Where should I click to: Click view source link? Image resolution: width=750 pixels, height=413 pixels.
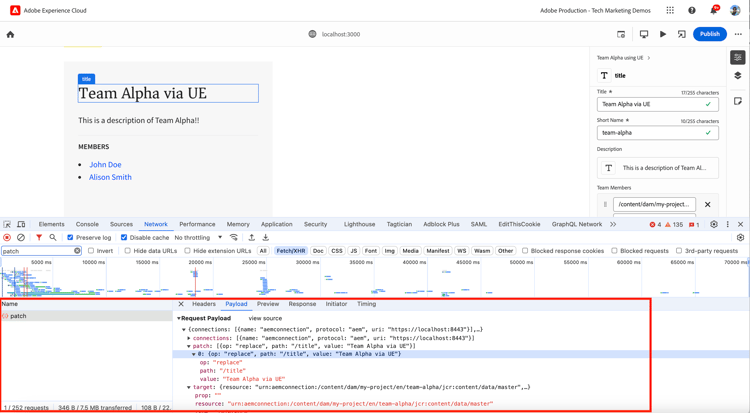click(265, 318)
